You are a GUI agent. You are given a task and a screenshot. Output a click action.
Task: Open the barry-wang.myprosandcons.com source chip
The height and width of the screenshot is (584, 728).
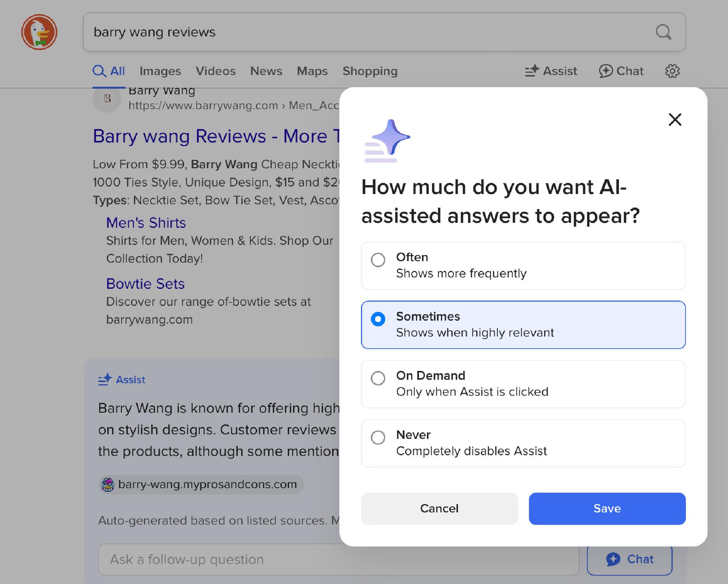[x=201, y=485]
